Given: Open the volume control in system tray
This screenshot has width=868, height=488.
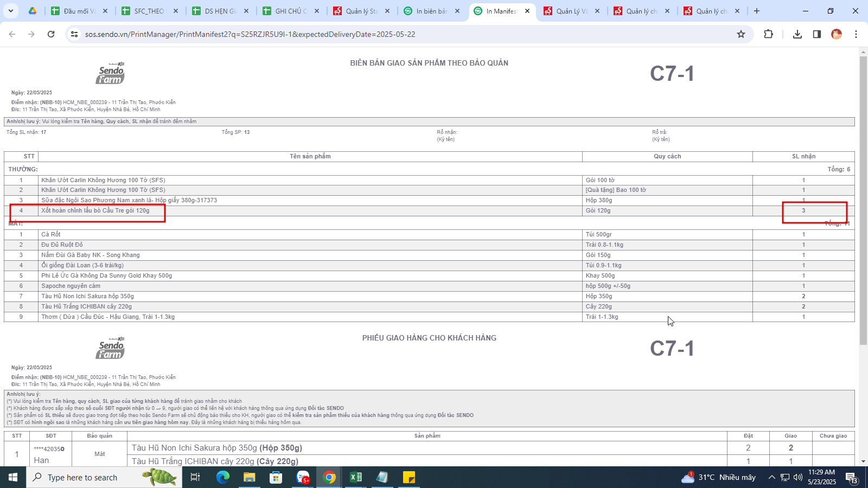Looking at the screenshot, I should coord(798,477).
